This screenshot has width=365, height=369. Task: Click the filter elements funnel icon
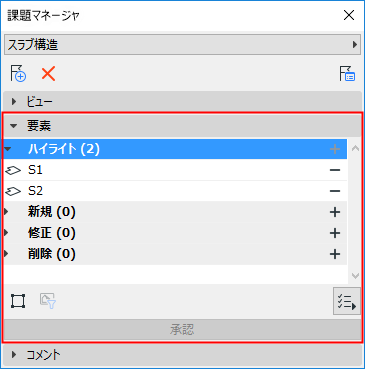click(48, 301)
